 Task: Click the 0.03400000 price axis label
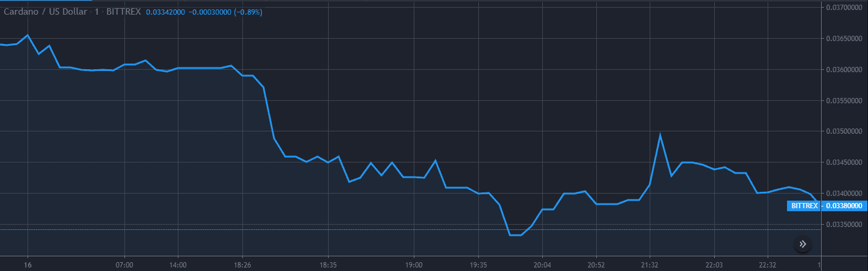click(x=844, y=194)
